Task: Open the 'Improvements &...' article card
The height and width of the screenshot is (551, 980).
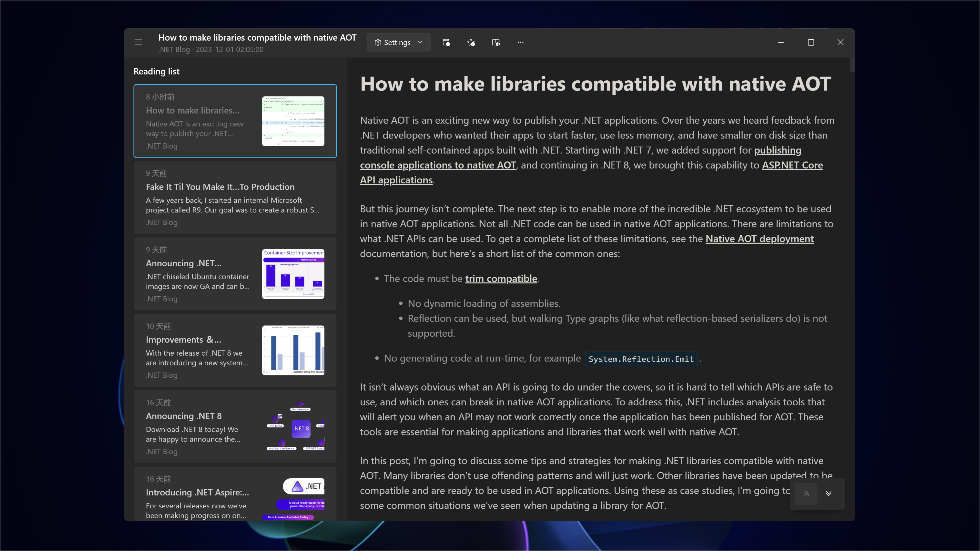Action: coord(235,350)
